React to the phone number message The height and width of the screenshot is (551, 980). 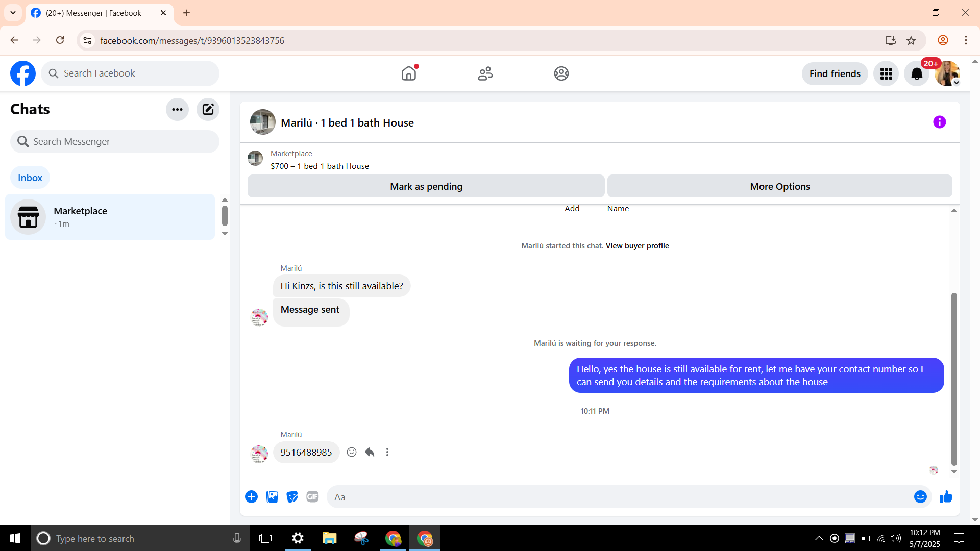(x=352, y=452)
